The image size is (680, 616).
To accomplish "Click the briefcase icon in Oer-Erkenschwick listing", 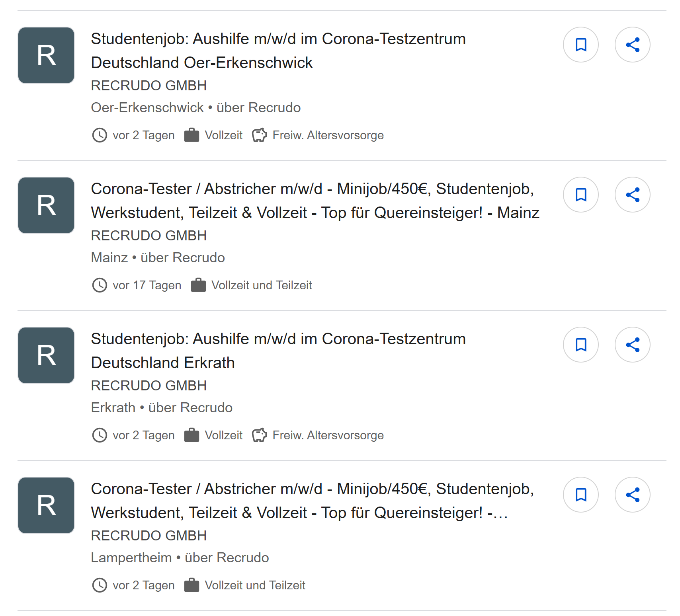I will (x=191, y=135).
